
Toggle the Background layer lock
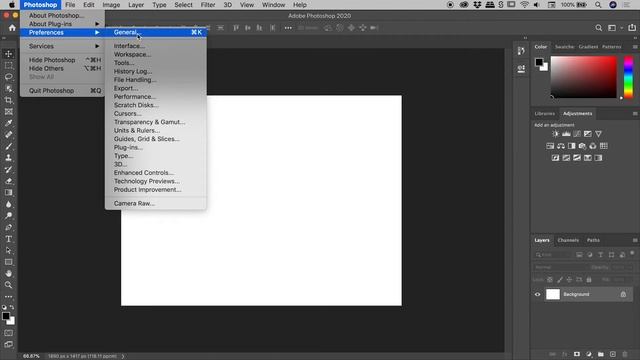pos(623,294)
